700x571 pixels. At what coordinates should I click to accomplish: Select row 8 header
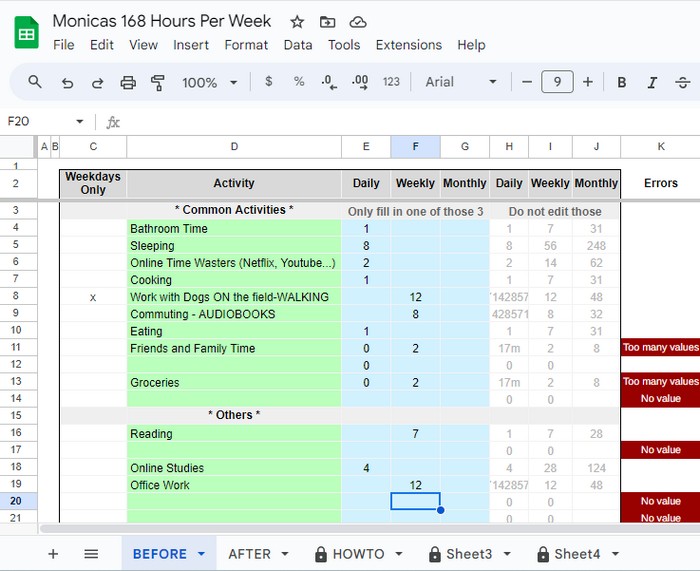click(x=16, y=296)
